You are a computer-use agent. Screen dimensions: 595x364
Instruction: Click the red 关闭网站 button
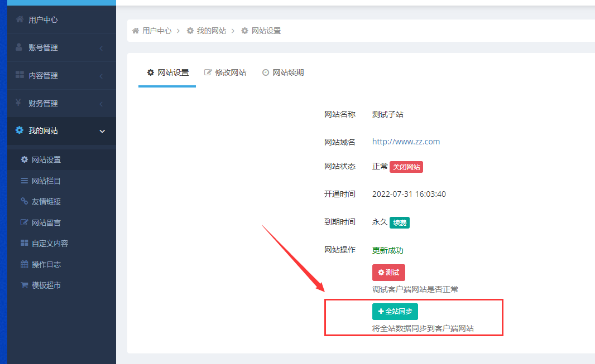pyautogui.click(x=406, y=167)
